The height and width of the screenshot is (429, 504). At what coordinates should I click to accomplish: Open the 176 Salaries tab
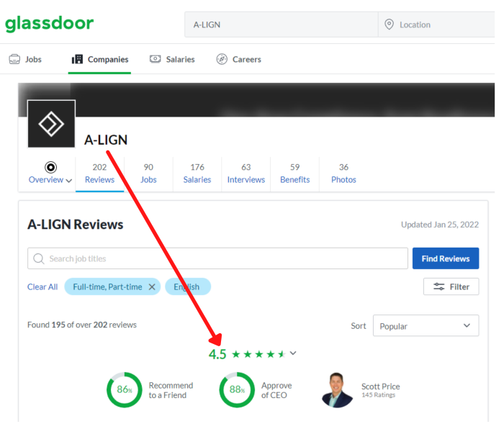pyautogui.click(x=197, y=173)
